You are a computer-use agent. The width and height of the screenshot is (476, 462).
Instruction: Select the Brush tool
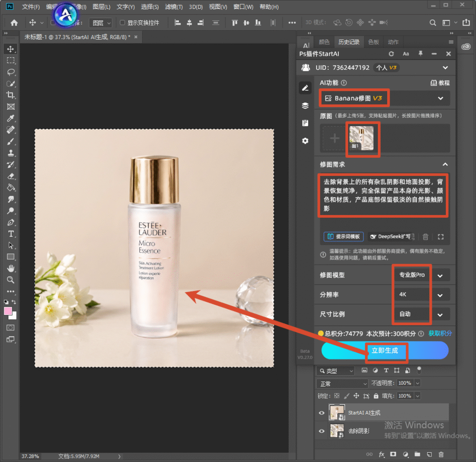[11, 141]
